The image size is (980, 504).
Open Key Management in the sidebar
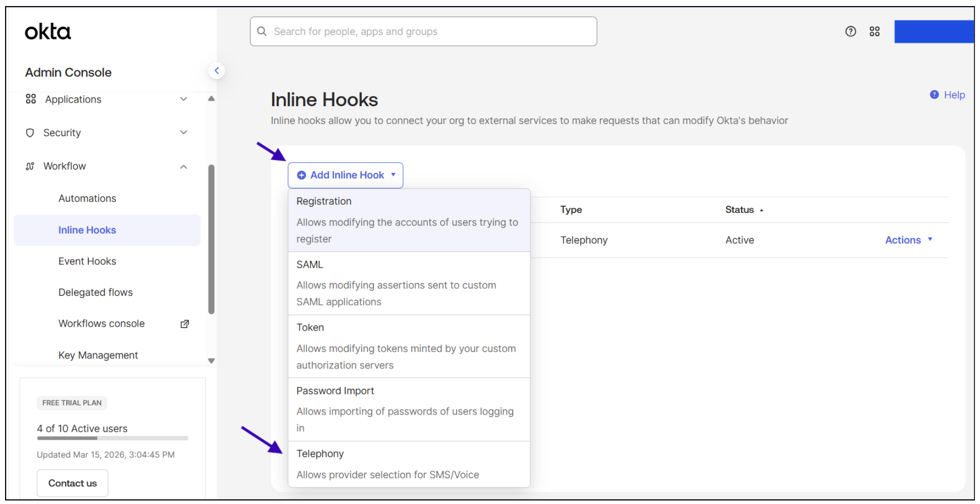(98, 355)
